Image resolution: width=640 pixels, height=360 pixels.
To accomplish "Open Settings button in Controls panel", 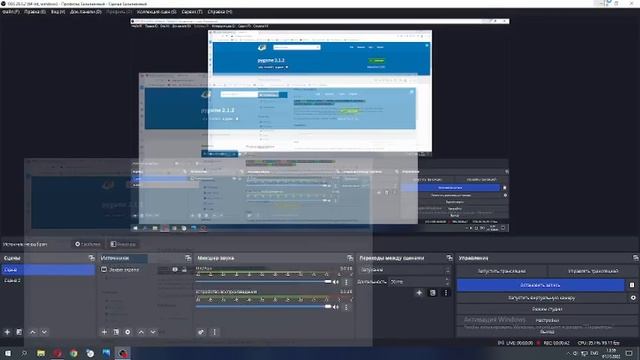I will pyautogui.click(x=547, y=320).
